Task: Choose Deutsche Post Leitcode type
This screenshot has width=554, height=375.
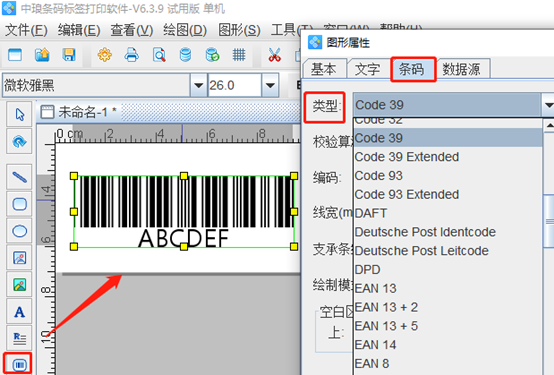Action: [448, 251]
